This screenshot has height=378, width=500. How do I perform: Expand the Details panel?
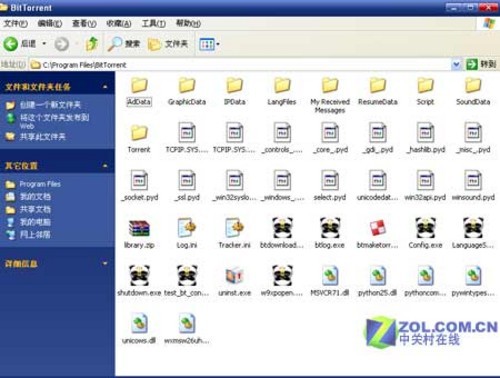[x=105, y=263]
